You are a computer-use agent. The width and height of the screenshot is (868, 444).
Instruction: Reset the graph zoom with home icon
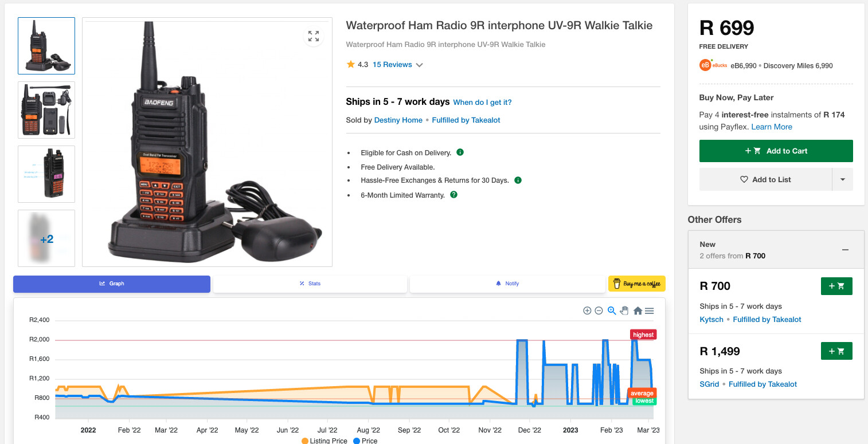tap(638, 311)
